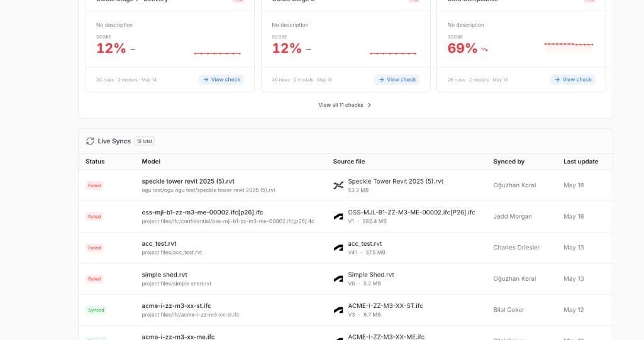Screen dimensions: 644x340
Task: Open model acme-i-zz-m3-xx-me.ifc
Action: (x=178, y=337)
